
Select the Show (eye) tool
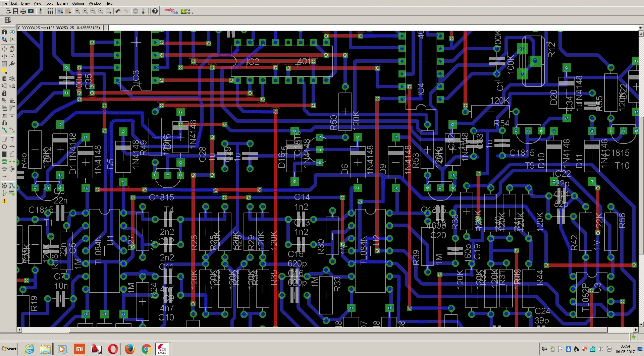[x=12, y=32]
